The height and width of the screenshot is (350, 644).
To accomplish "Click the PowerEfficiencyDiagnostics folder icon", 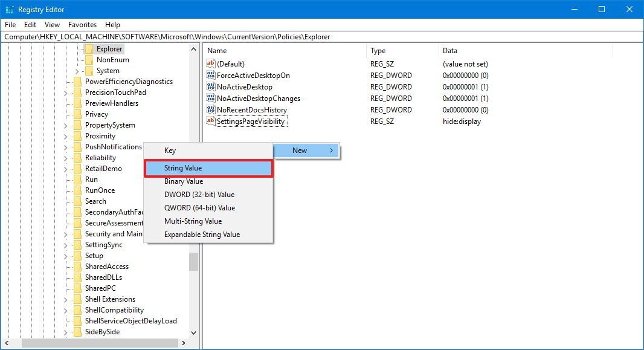I will [x=77, y=82].
